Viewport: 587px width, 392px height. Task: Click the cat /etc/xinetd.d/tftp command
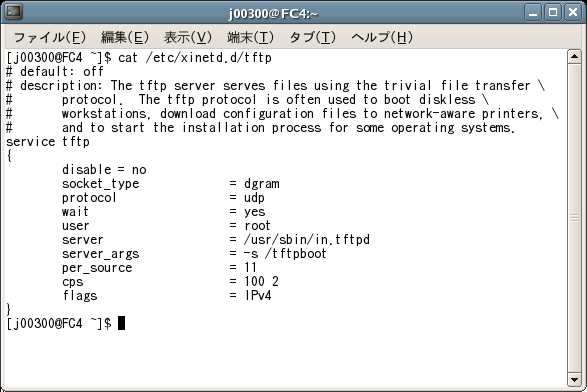[x=195, y=58]
